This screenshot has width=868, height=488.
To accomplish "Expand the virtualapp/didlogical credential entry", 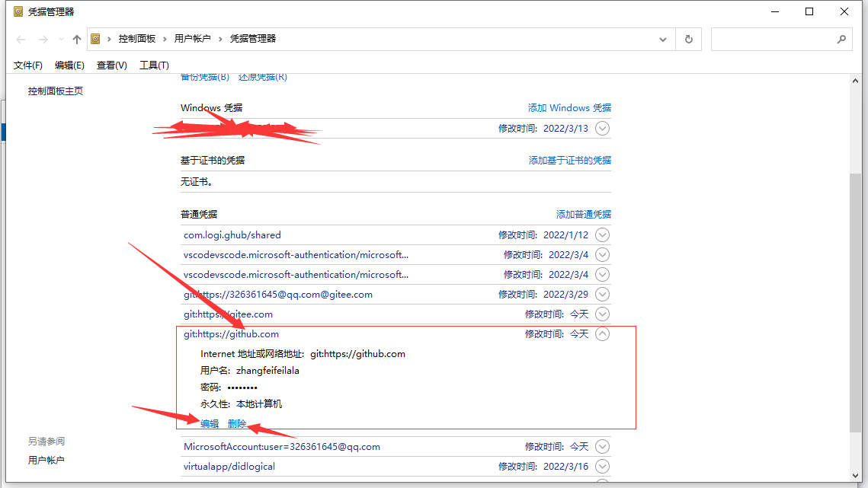I will tap(602, 466).
